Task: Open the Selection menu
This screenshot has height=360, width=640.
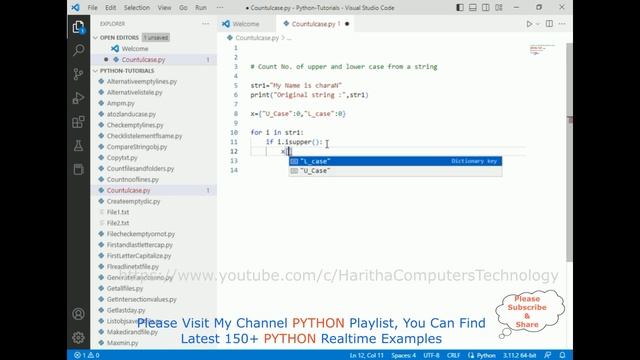Action: pyautogui.click(x=137, y=8)
